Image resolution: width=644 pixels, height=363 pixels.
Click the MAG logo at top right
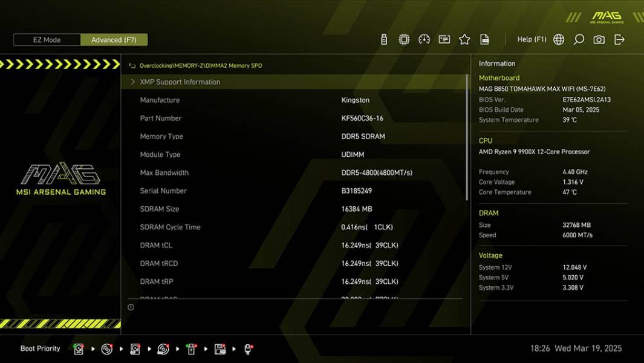tap(607, 17)
